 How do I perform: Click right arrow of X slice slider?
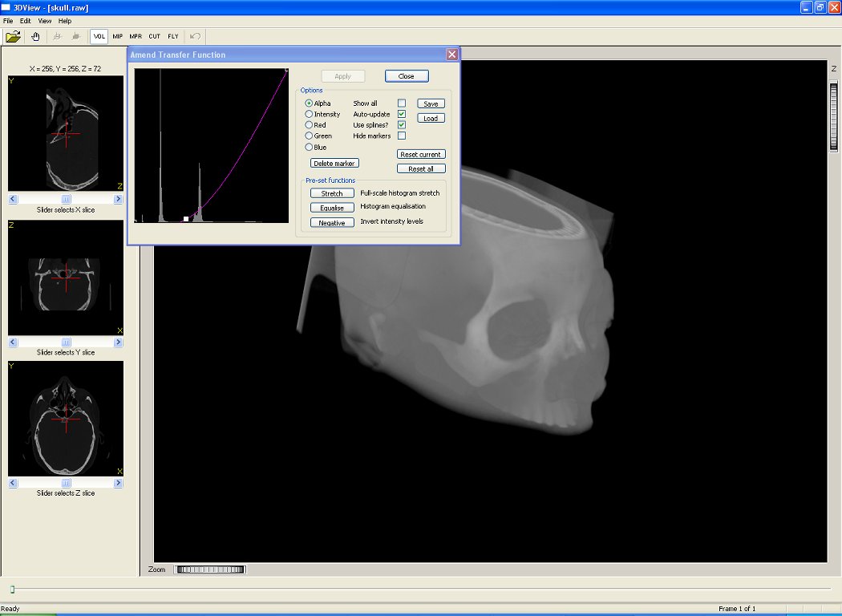119,199
